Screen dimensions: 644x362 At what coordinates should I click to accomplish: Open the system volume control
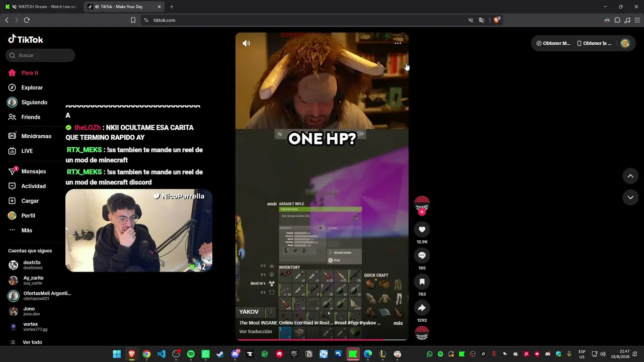603,354
